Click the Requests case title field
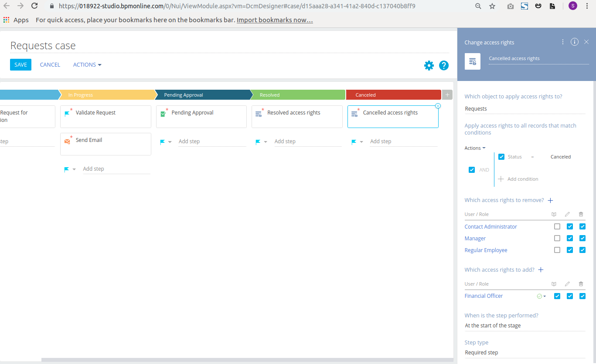This screenshot has height=364, width=596. (x=229, y=46)
